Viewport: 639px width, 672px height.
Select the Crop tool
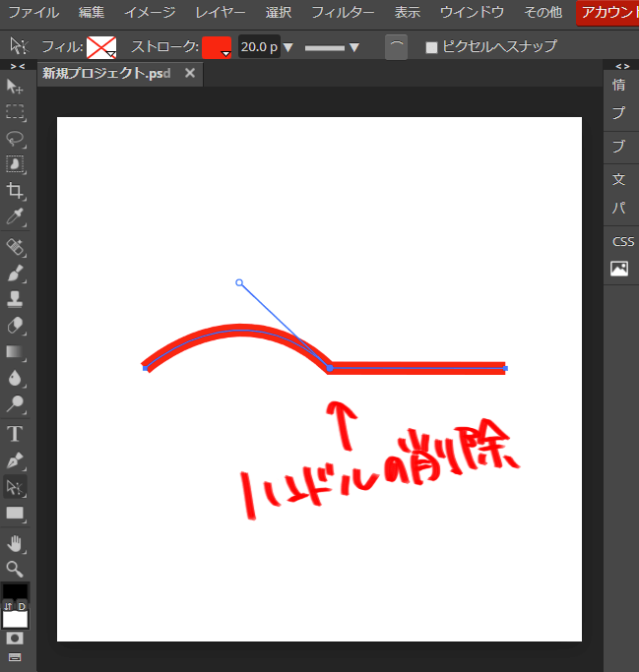pos(15,191)
